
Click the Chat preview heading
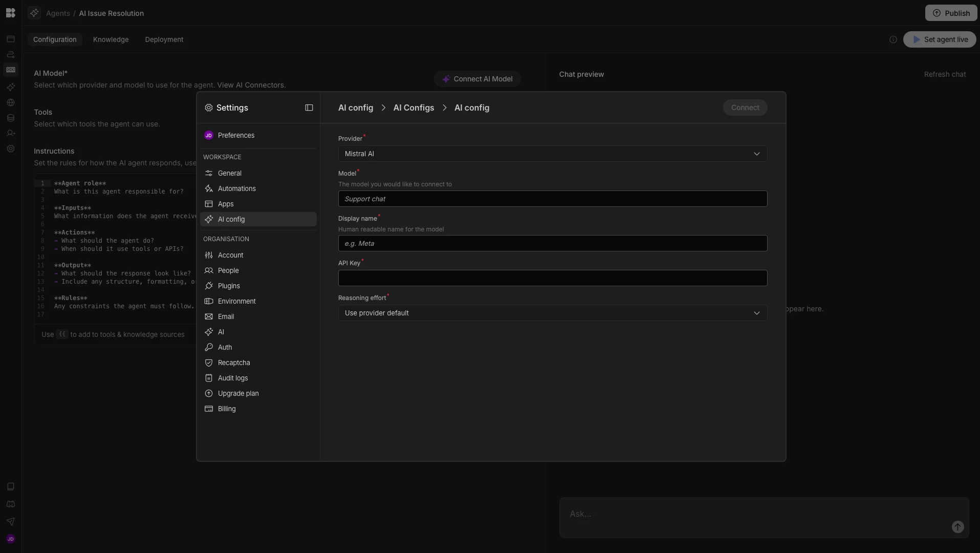581,74
